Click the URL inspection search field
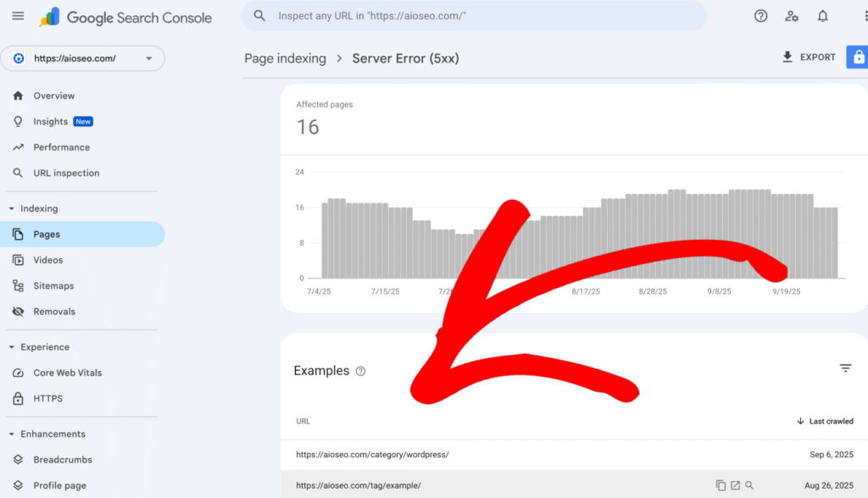This screenshot has height=498, width=868. (475, 16)
